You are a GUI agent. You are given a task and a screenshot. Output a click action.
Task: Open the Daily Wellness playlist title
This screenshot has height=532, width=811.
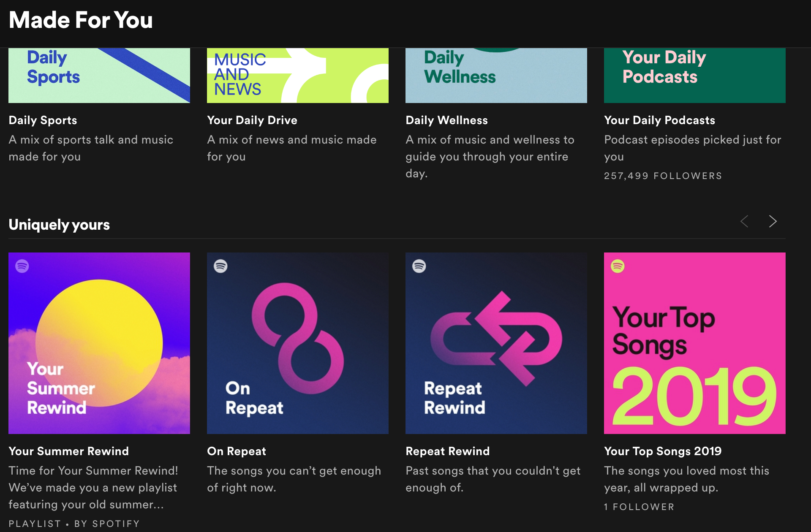tap(446, 120)
